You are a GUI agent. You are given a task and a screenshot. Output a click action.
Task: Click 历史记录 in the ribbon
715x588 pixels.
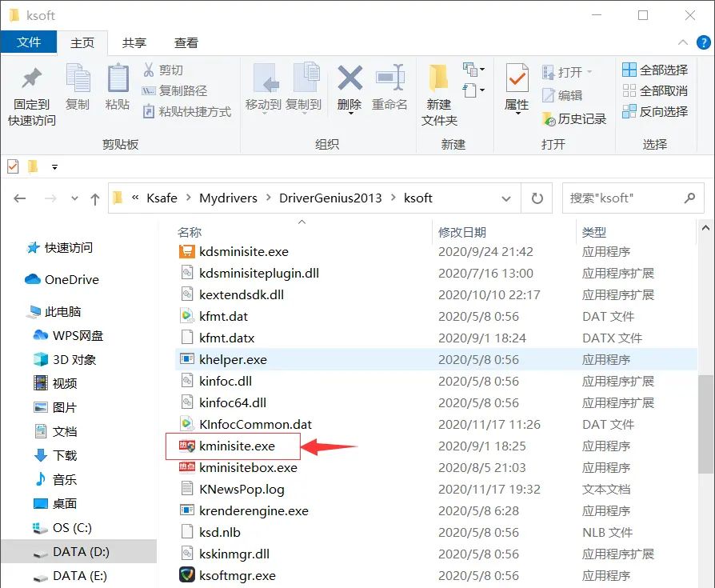[574, 118]
